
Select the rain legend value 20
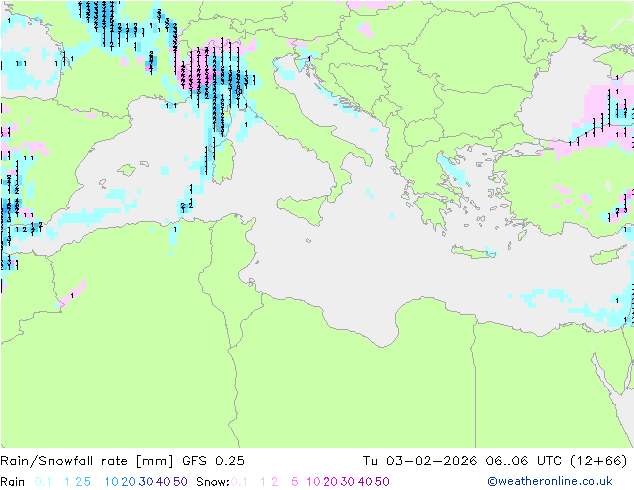pyautogui.click(x=129, y=482)
